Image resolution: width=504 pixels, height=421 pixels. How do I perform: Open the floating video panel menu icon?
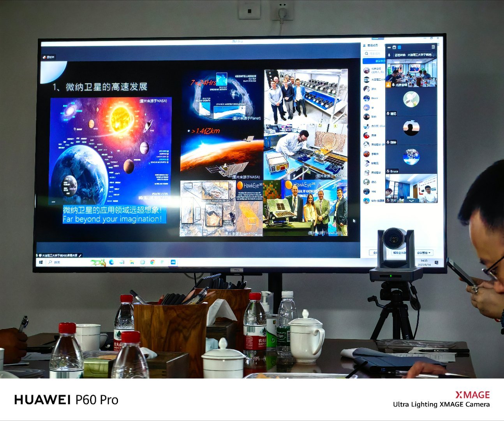tap(433, 47)
